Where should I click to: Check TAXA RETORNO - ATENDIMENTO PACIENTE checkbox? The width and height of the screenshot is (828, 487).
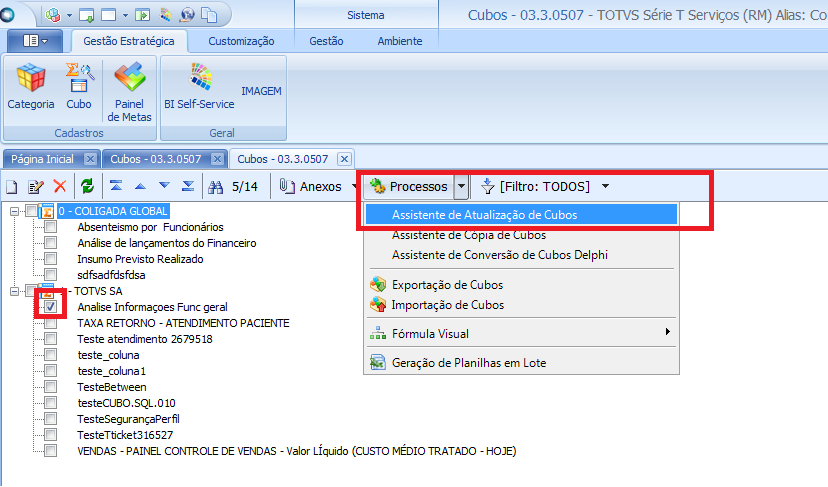[x=51, y=323]
